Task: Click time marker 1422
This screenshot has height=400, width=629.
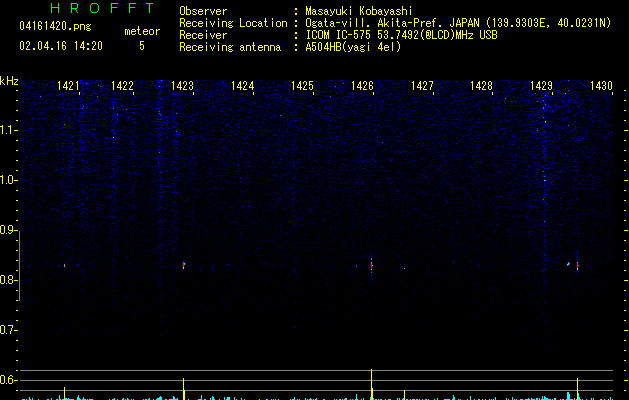Action: click(x=122, y=86)
